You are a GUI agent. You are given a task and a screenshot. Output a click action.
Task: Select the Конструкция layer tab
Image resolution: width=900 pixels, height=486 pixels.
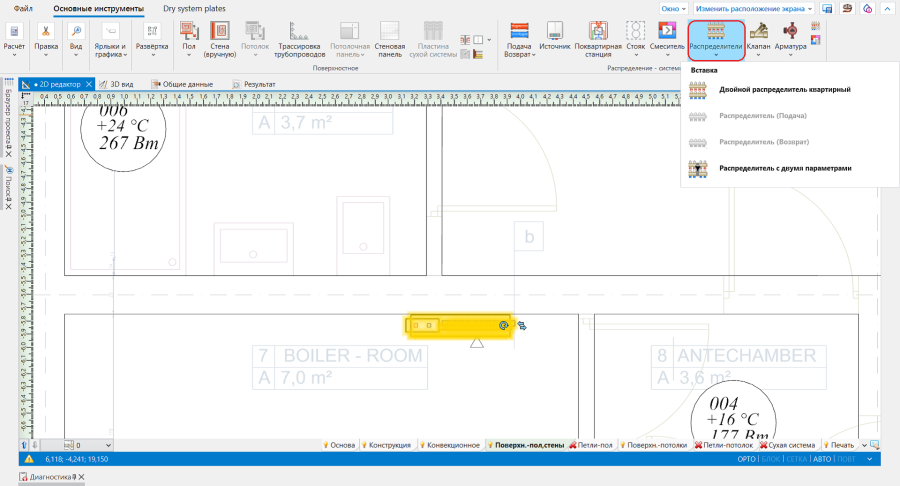point(390,445)
